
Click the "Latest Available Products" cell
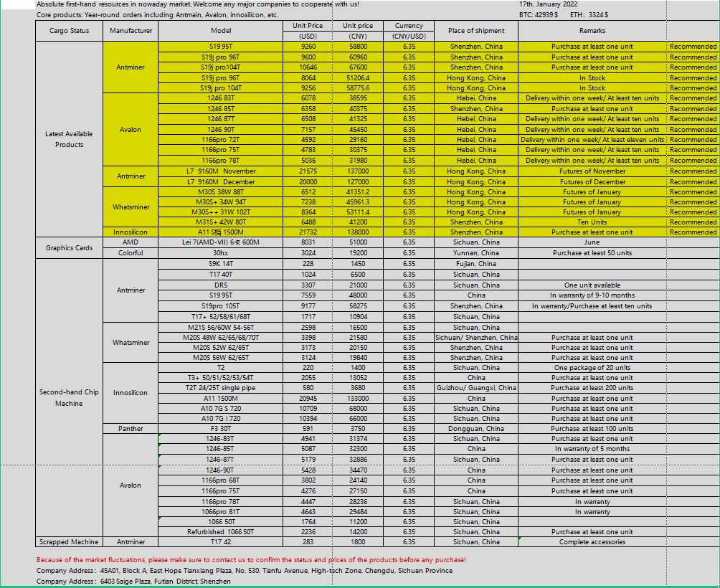[69, 139]
